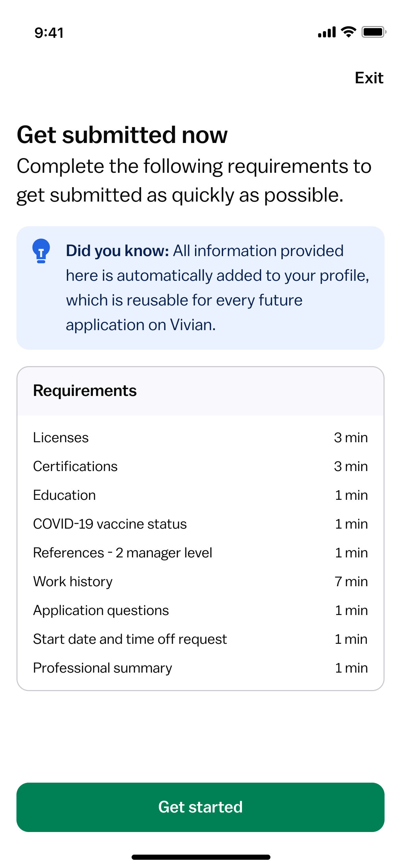Open Application questions row

200,610
